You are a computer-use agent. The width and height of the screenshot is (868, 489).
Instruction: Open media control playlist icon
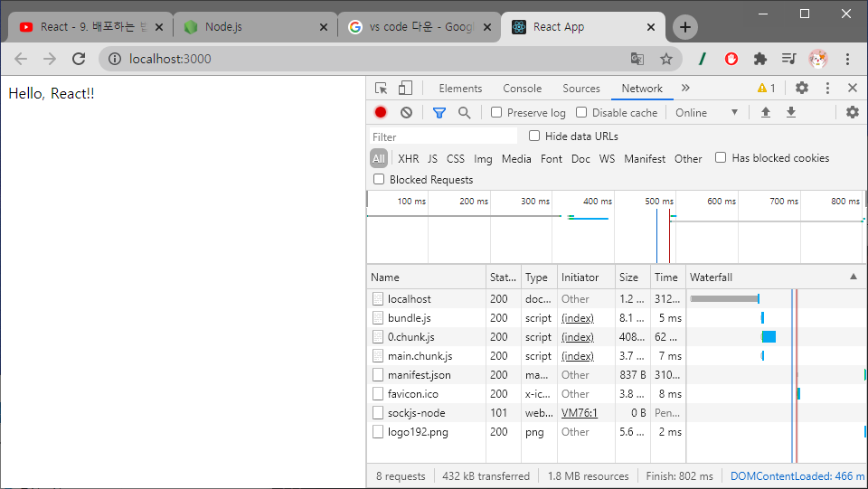tap(788, 59)
